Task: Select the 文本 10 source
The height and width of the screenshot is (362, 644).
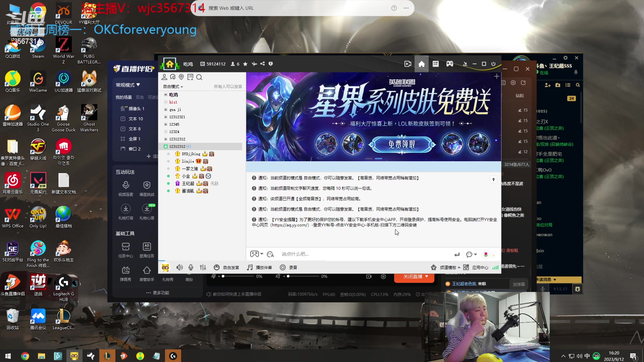Action: pos(136,119)
